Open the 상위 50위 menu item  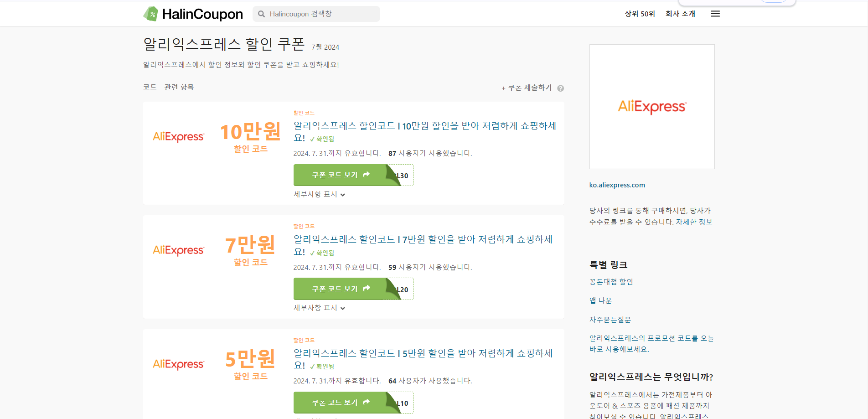[640, 14]
